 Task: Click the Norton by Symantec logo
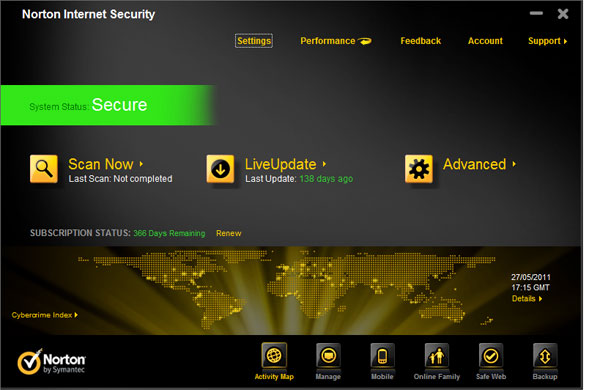click(51, 362)
